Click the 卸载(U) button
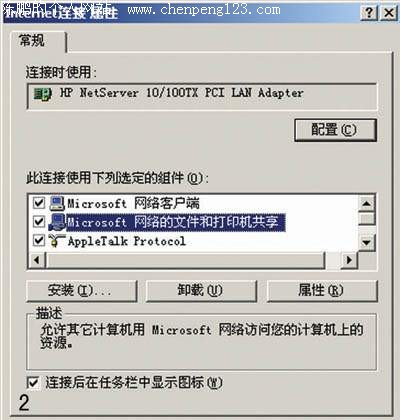This screenshot has width=400, height=420. click(201, 291)
